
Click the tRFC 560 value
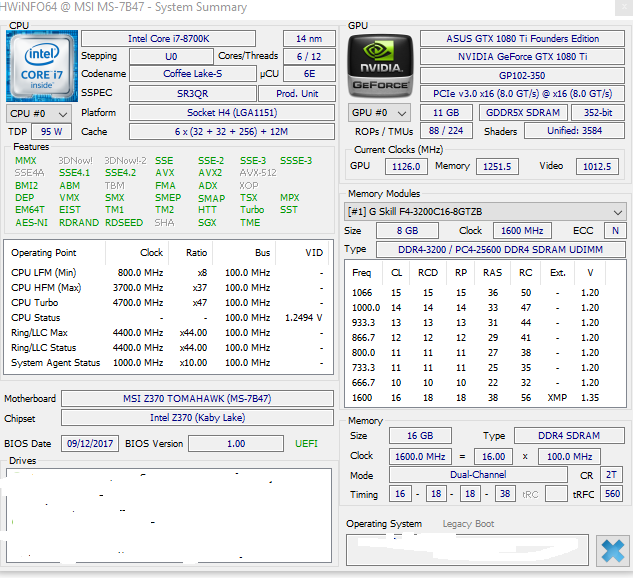pyautogui.click(x=612, y=494)
